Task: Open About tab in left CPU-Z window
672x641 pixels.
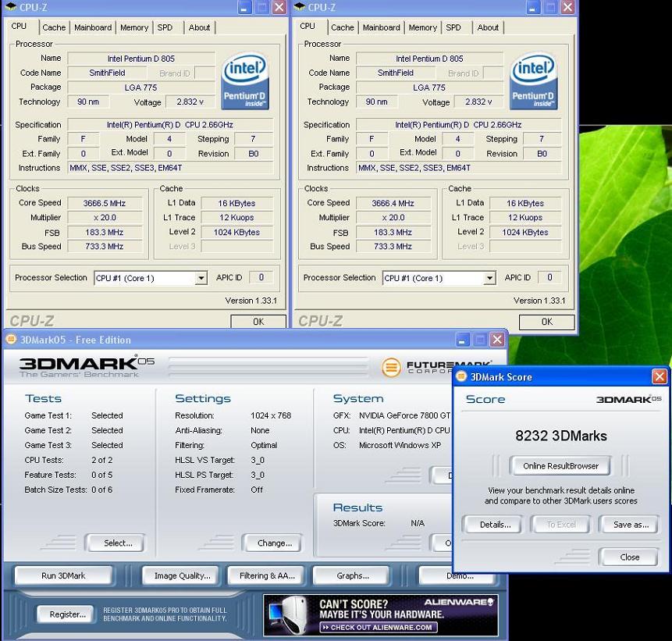Action: point(199,27)
